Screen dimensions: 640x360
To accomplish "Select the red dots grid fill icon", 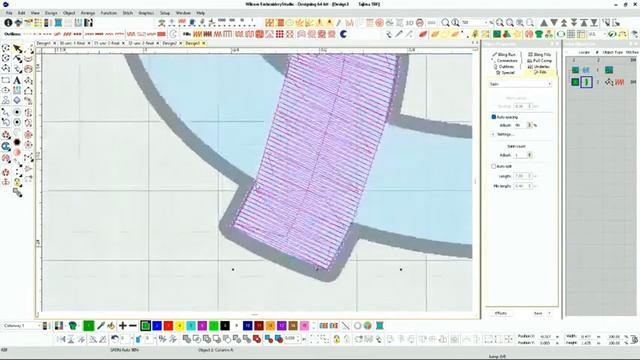I will pos(280,34).
